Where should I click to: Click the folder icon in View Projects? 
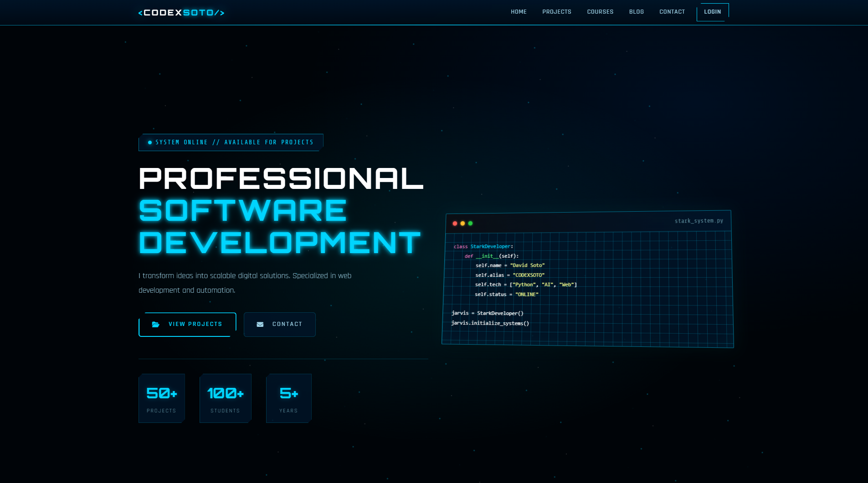point(156,325)
